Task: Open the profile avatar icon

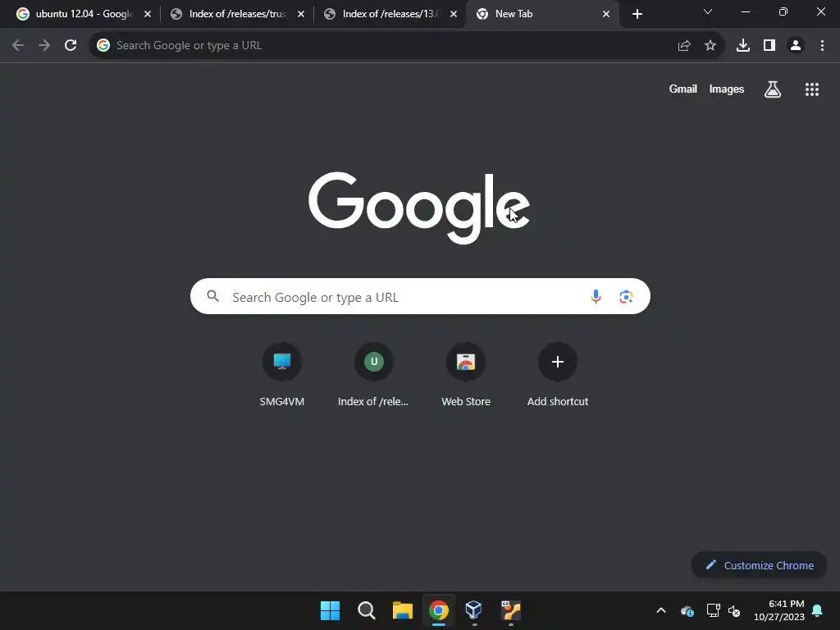Action: 796,46
